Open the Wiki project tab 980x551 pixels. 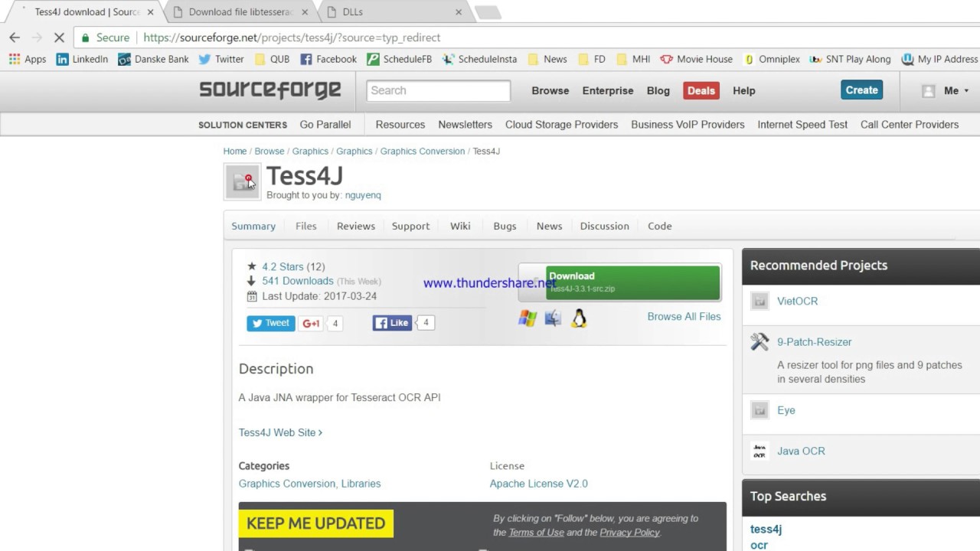[460, 226]
